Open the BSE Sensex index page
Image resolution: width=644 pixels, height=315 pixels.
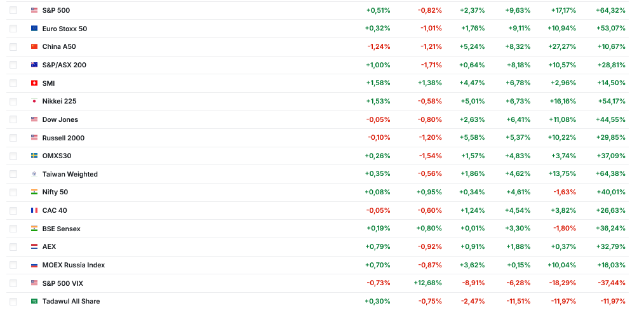coord(61,229)
